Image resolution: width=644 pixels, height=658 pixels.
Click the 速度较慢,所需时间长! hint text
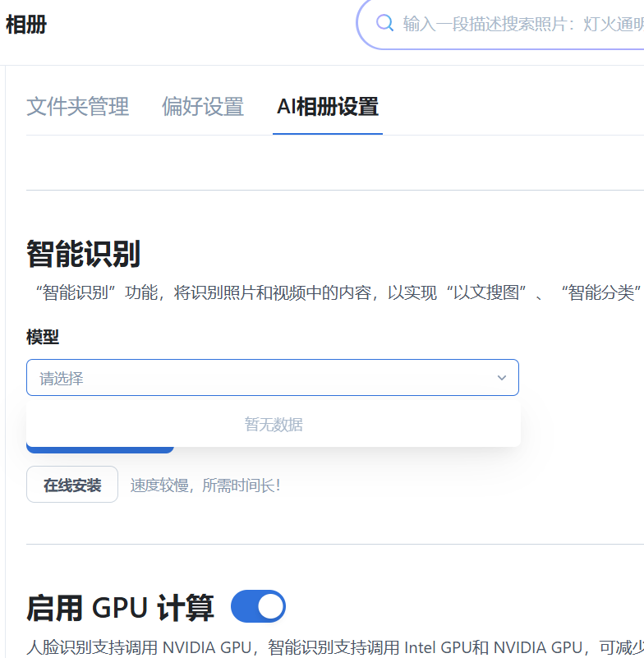pos(205,485)
